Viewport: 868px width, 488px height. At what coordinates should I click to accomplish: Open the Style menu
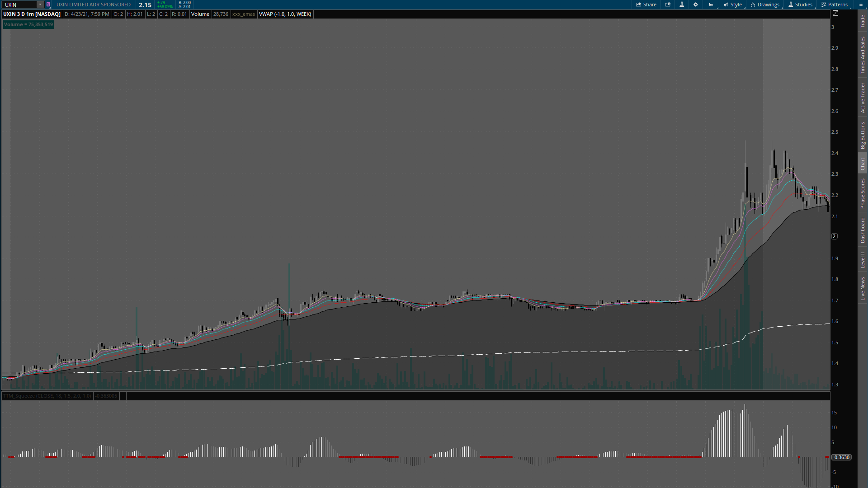pos(733,5)
